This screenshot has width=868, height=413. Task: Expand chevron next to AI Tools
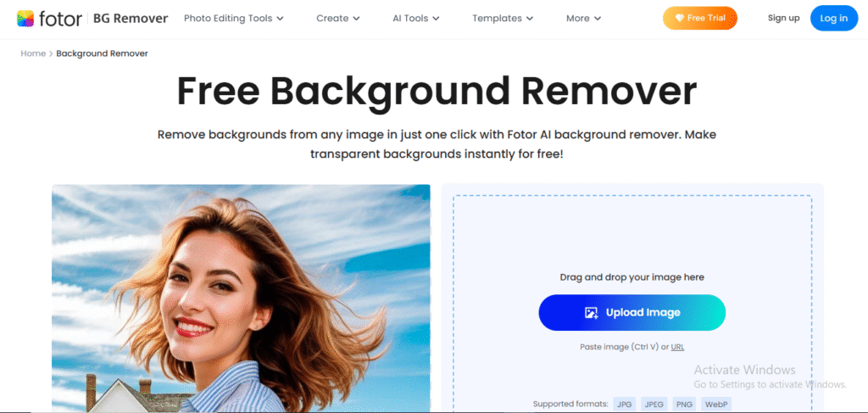point(437,19)
